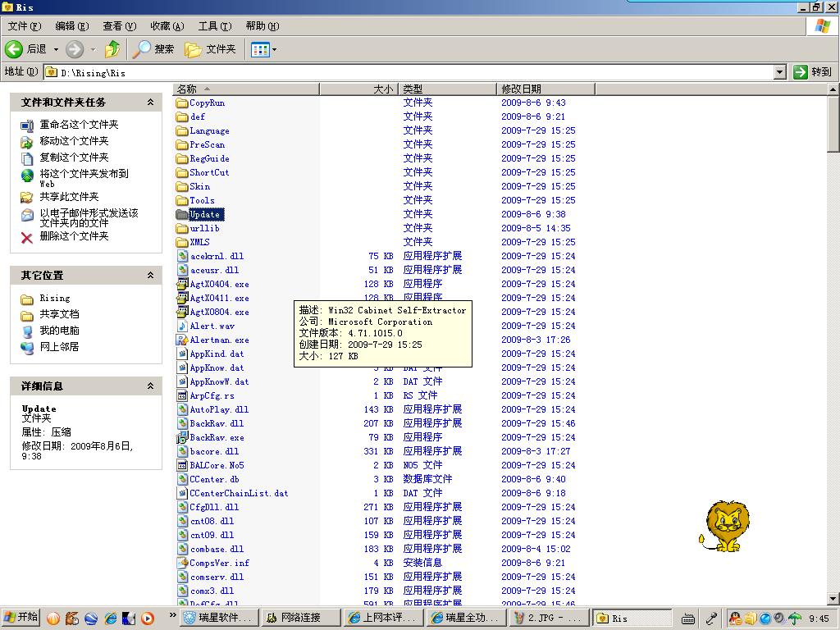Sort by the 修改日期 column header

coord(546,89)
